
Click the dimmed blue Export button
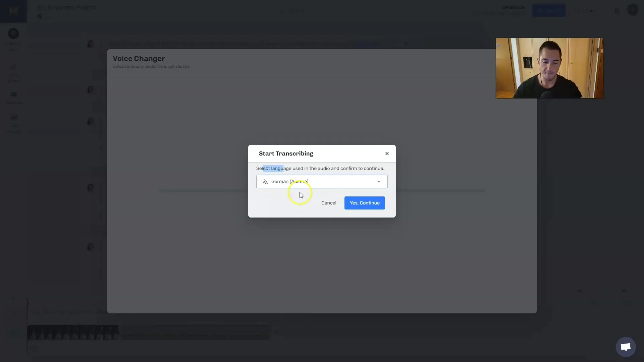pos(548,11)
